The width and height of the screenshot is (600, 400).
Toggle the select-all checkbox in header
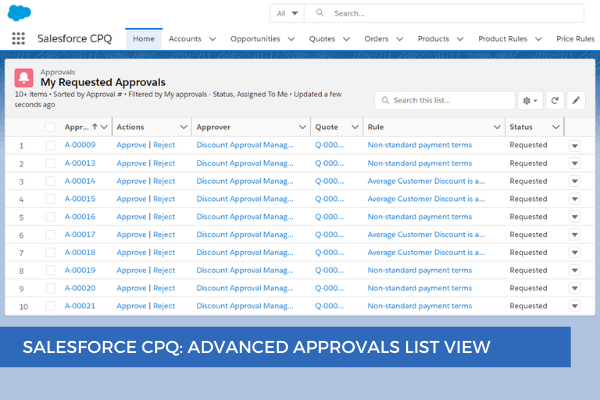point(50,127)
